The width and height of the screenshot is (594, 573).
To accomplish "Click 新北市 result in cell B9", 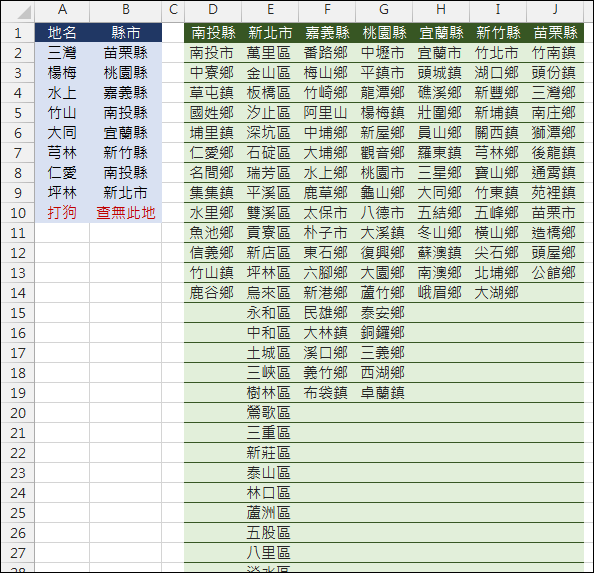I will [x=126, y=193].
